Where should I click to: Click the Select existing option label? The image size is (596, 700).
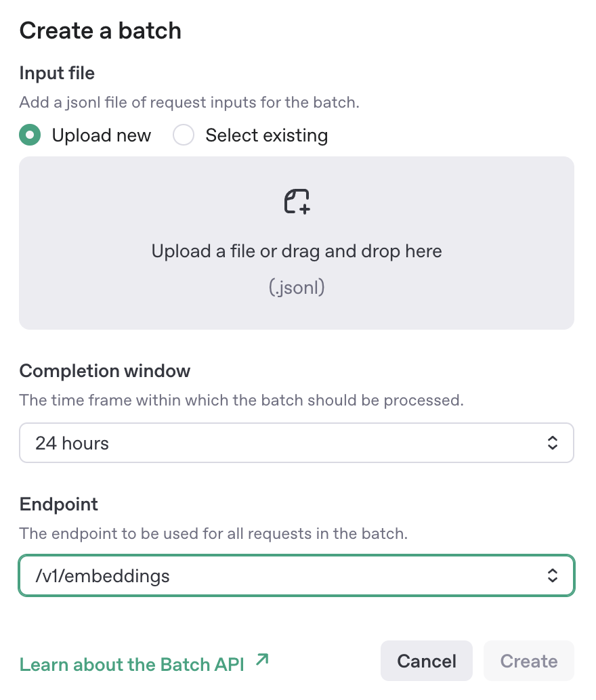266,135
